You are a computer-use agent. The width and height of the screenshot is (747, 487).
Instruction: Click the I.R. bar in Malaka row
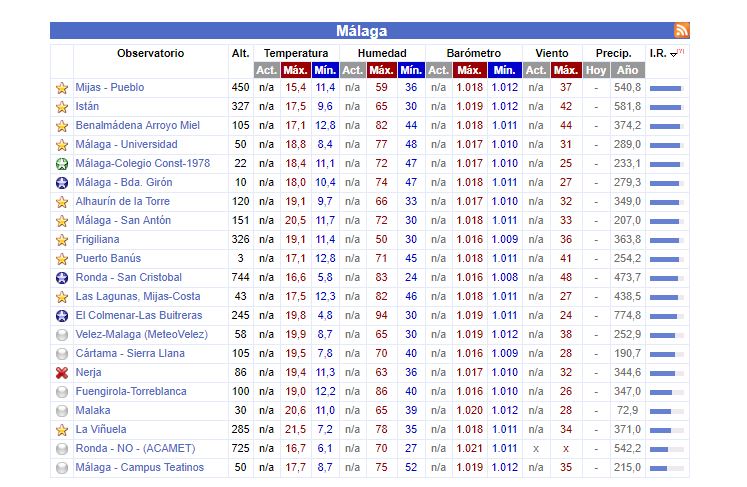pyautogui.click(x=666, y=411)
